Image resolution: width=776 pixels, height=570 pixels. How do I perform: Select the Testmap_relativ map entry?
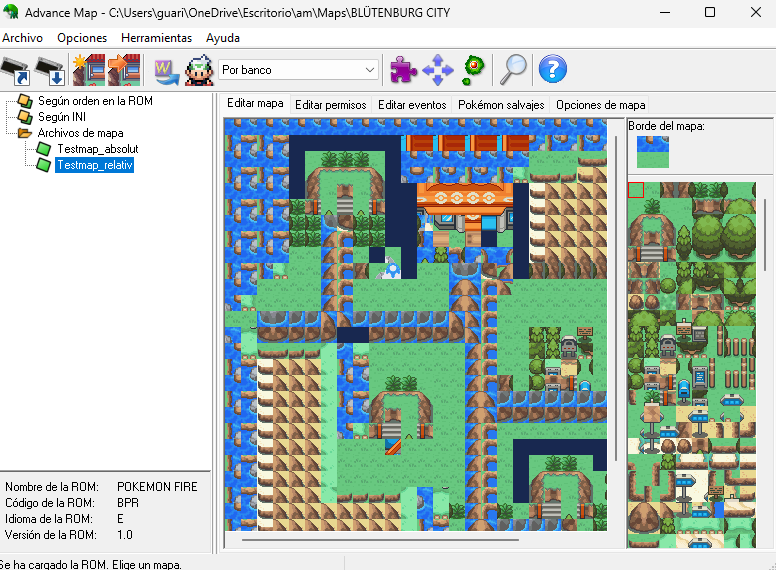point(95,165)
